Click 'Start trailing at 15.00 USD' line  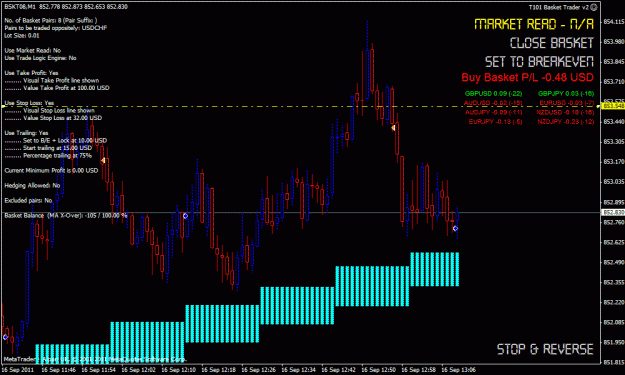[x=57, y=148]
